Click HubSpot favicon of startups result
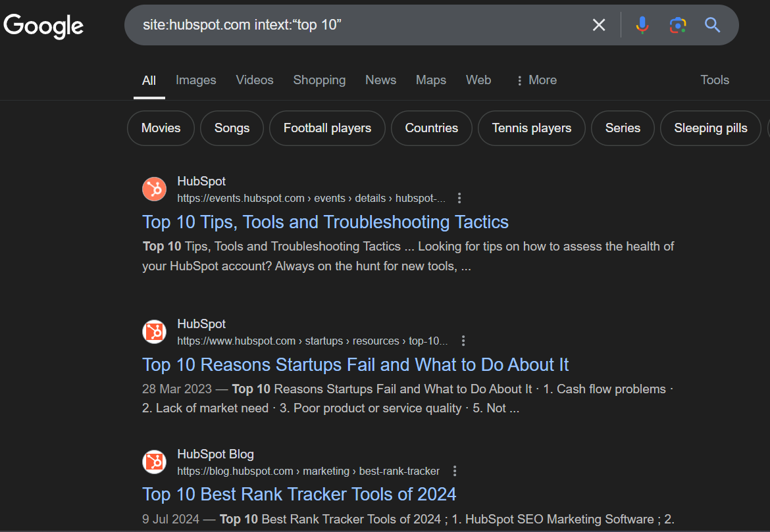The width and height of the screenshot is (770, 532). (x=154, y=332)
